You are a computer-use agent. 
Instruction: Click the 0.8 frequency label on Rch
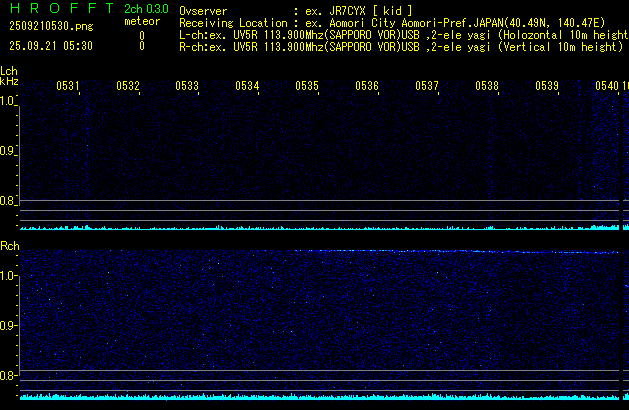tap(9, 376)
